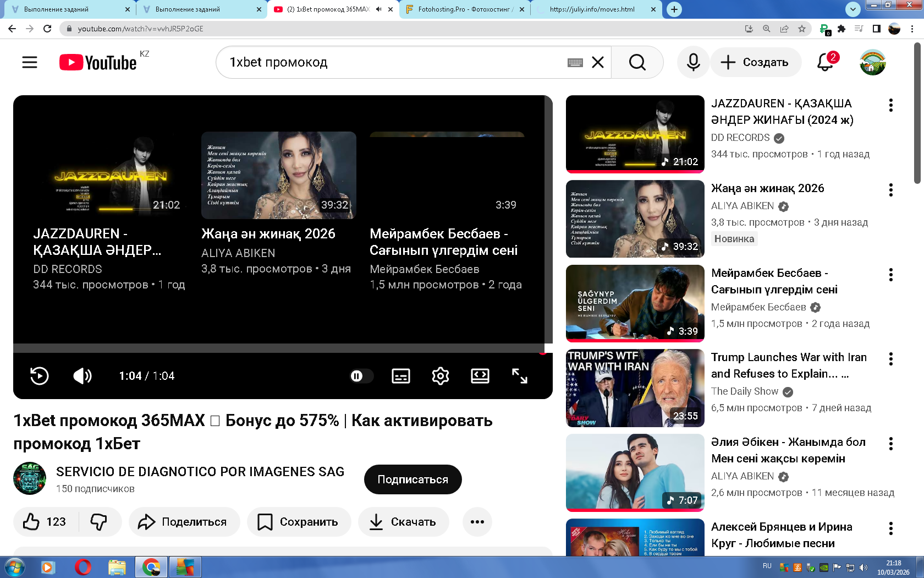Open the YouTube hamburger guide menu
This screenshot has height=578, width=924.
click(30, 62)
